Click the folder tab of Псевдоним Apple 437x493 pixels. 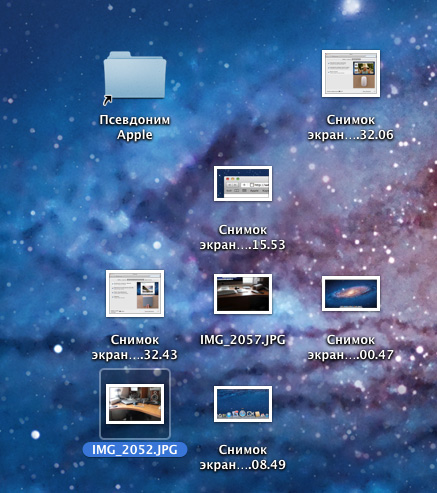pyautogui.click(x=117, y=55)
